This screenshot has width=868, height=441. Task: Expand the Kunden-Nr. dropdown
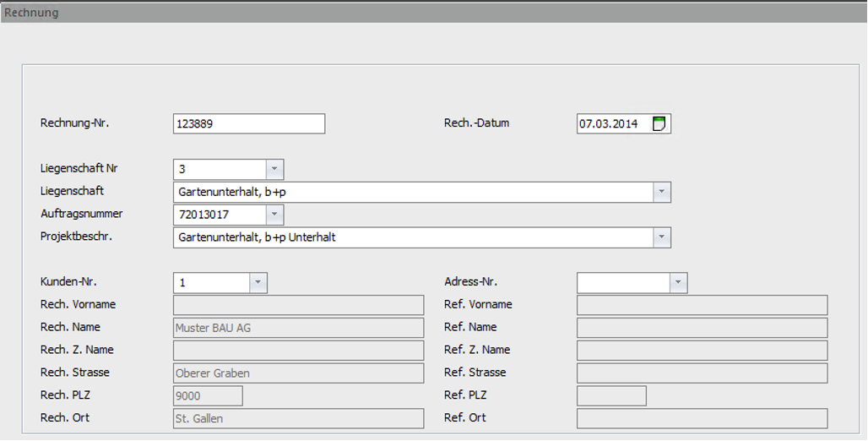(258, 283)
